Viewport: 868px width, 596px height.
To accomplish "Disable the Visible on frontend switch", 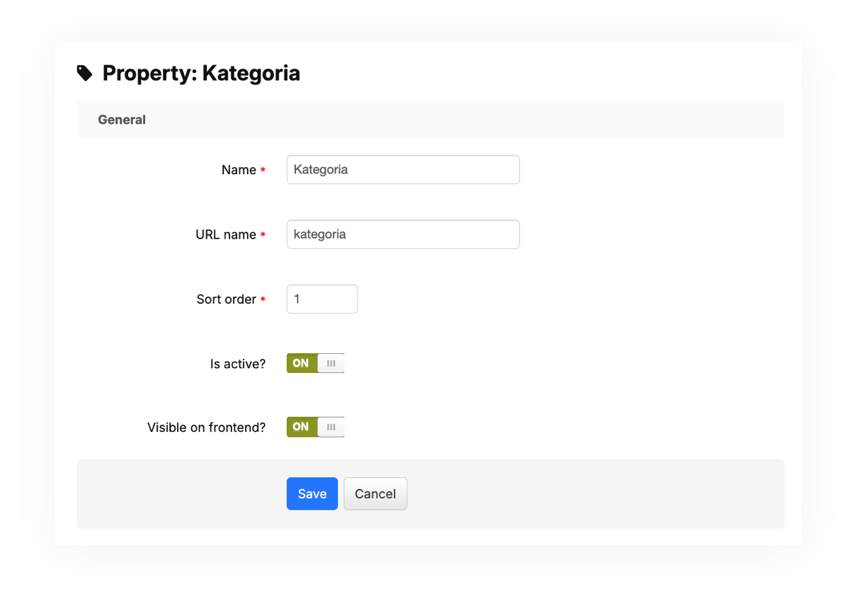I will (315, 427).
